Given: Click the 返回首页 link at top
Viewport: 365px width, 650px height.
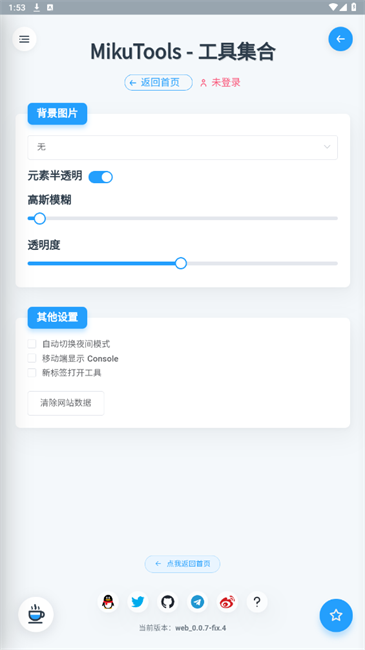Looking at the screenshot, I should pyautogui.click(x=158, y=82).
